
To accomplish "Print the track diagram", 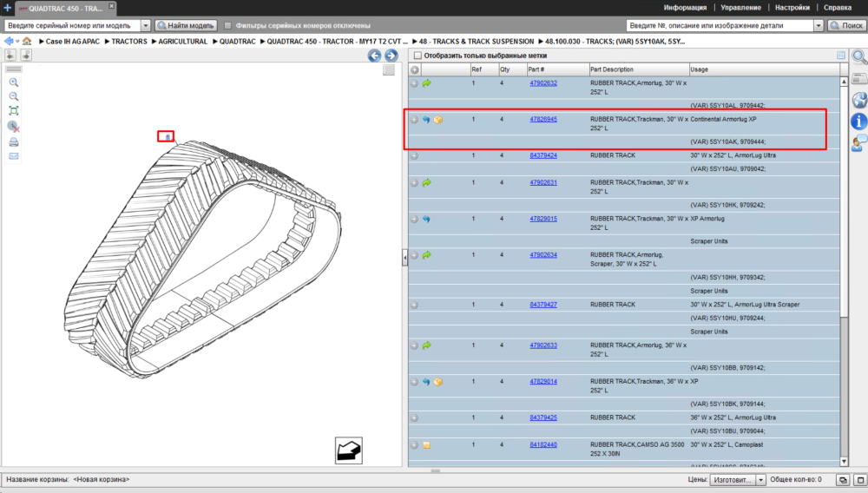I will click(x=14, y=142).
